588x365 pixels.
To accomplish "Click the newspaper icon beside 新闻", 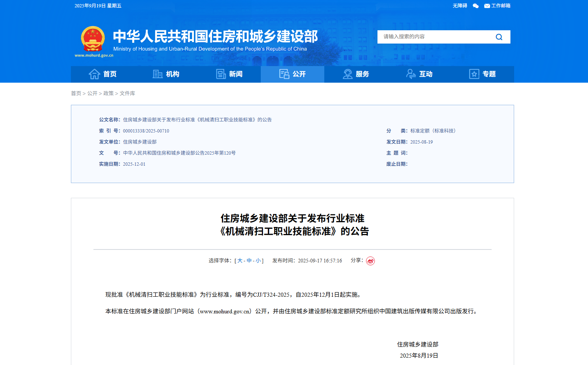I will click(x=221, y=74).
